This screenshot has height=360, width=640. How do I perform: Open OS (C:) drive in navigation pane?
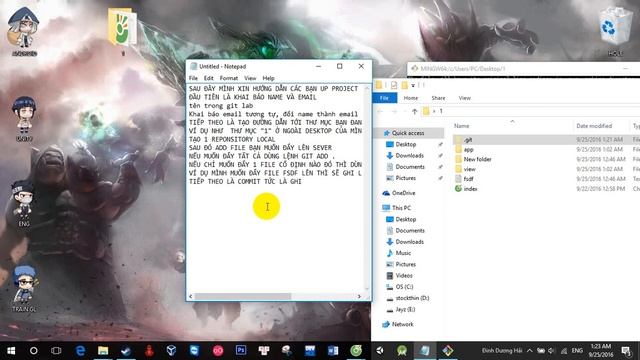tap(404, 287)
